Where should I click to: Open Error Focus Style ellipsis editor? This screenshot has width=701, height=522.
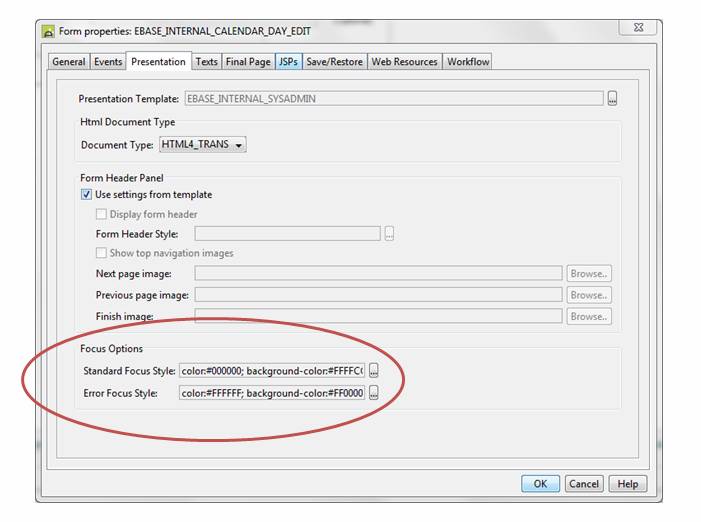click(373, 393)
